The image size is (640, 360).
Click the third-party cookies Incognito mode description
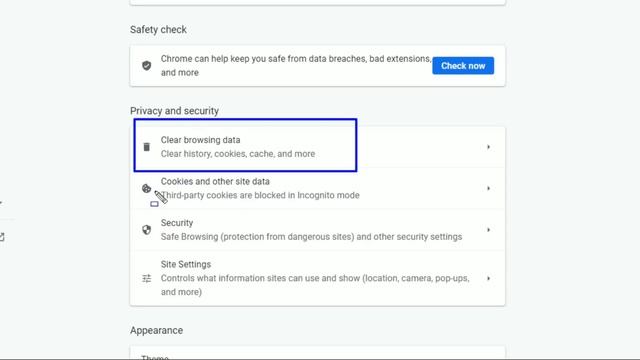tap(260, 196)
